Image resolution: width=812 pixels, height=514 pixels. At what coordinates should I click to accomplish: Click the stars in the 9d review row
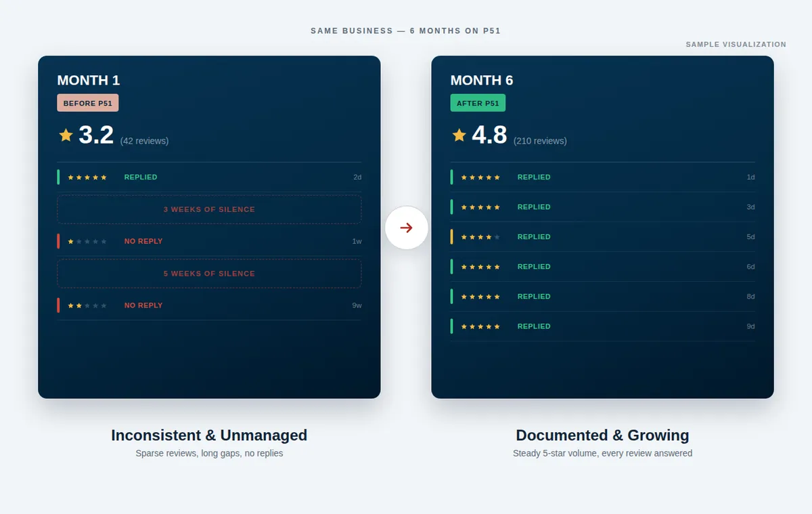point(480,326)
